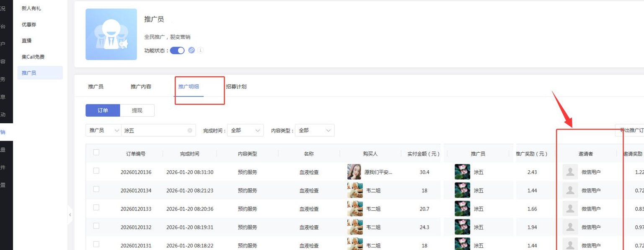Open the 招募计划 tab
This screenshot has width=644, height=250.
(236, 86)
